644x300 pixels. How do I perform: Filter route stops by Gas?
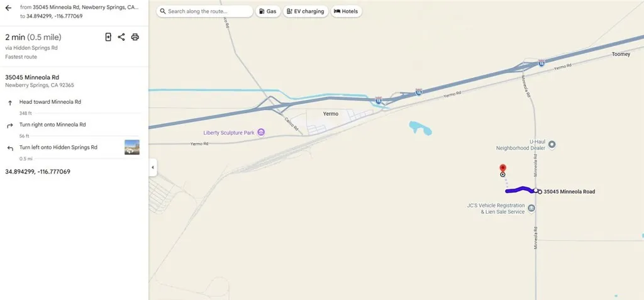coord(268,11)
